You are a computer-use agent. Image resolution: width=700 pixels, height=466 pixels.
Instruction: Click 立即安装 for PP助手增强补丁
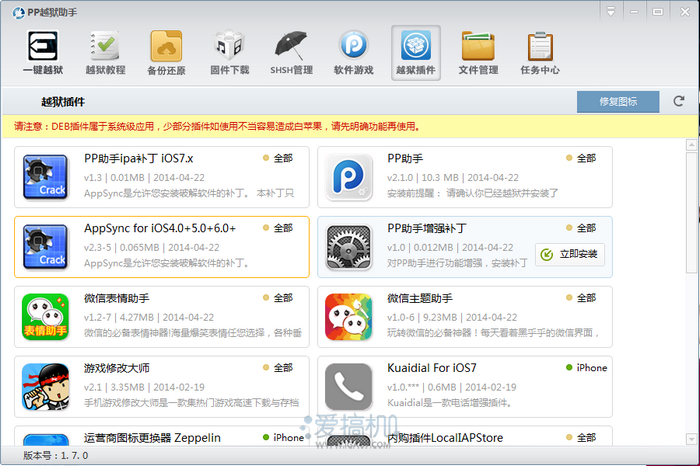click(x=570, y=254)
